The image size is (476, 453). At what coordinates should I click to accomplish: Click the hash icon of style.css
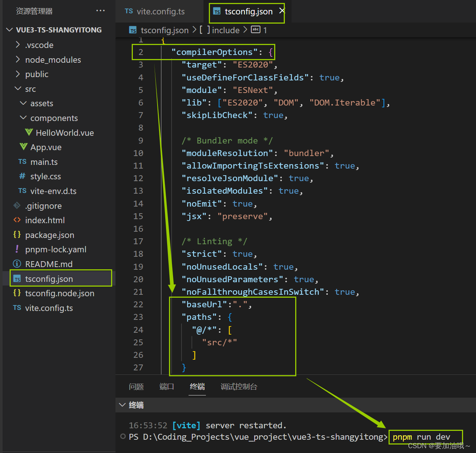pyautogui.click(x=23, y=176)
